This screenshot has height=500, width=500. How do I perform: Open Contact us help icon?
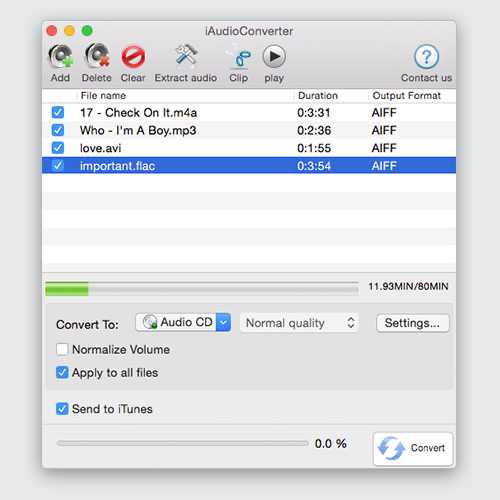pyautogui.click(x=427, y=57)
